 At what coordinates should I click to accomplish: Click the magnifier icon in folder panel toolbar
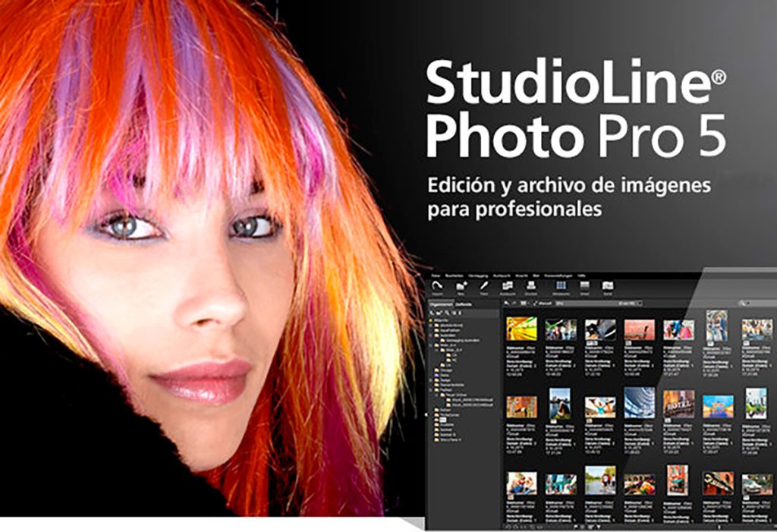click(447, 313)
